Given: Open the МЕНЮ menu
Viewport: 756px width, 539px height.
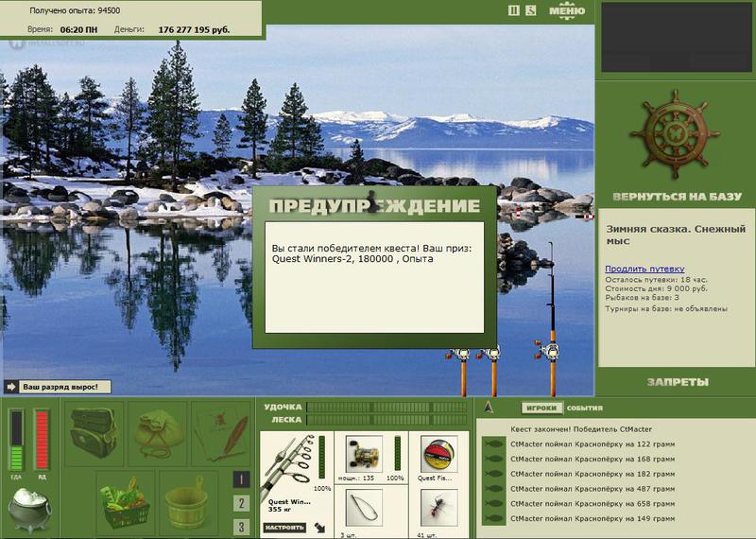Looking at the screenshot, I should [x=567, y=10].
